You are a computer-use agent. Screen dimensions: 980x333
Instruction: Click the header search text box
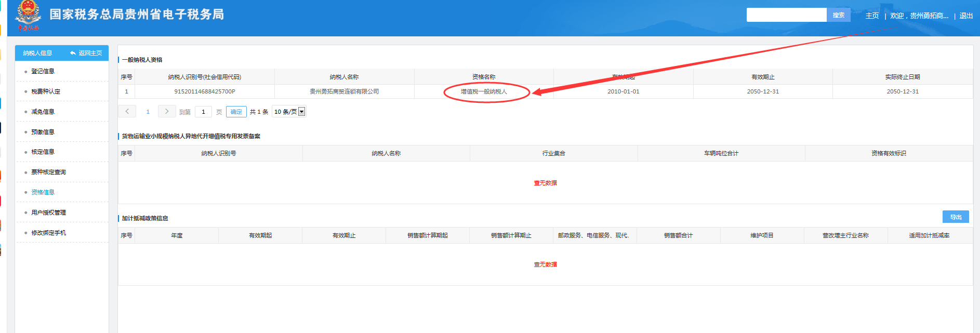(786, 15)
